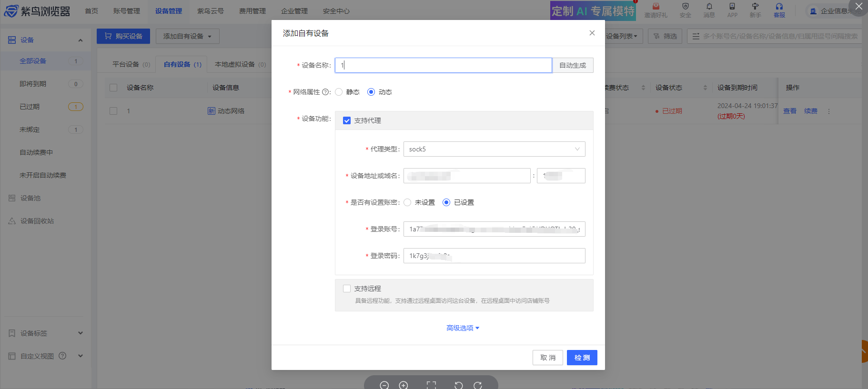Image resolution: width=868 pixels, height=389 pixels.
Task: Open the 客服 headset support icon
Action: (x=779, y=7)
